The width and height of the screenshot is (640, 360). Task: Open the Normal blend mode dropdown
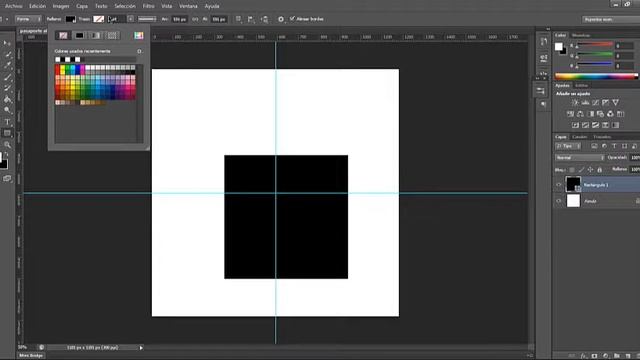pos(580,158)
